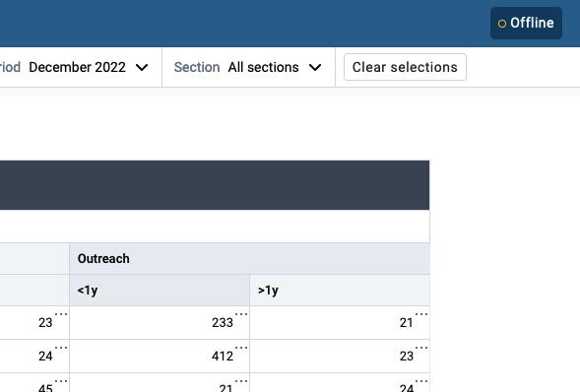Viewport: 580px width, 392px height.
Task: Open the ellipsis menu on leftmost cell 23
Action: pos(61,314)
